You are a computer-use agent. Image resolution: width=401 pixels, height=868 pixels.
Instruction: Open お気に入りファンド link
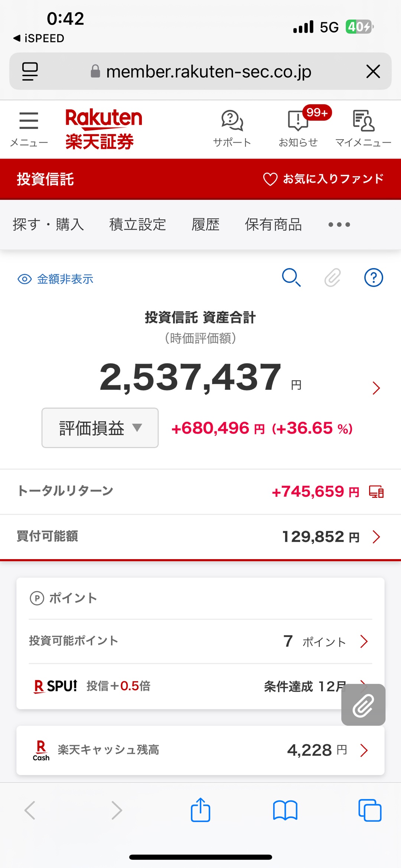pos(323,179)
